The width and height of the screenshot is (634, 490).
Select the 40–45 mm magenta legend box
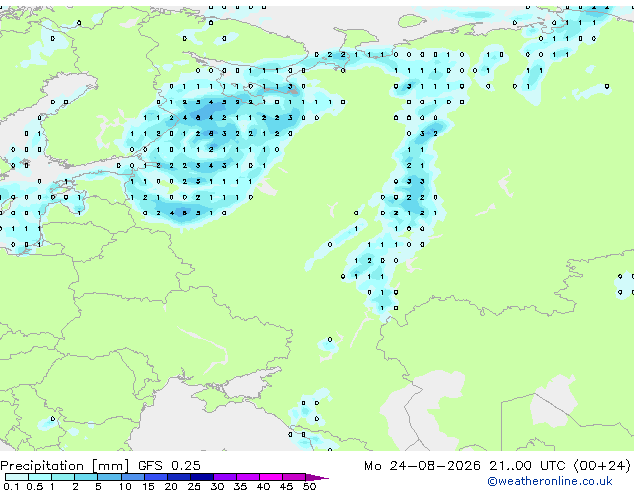271,477
